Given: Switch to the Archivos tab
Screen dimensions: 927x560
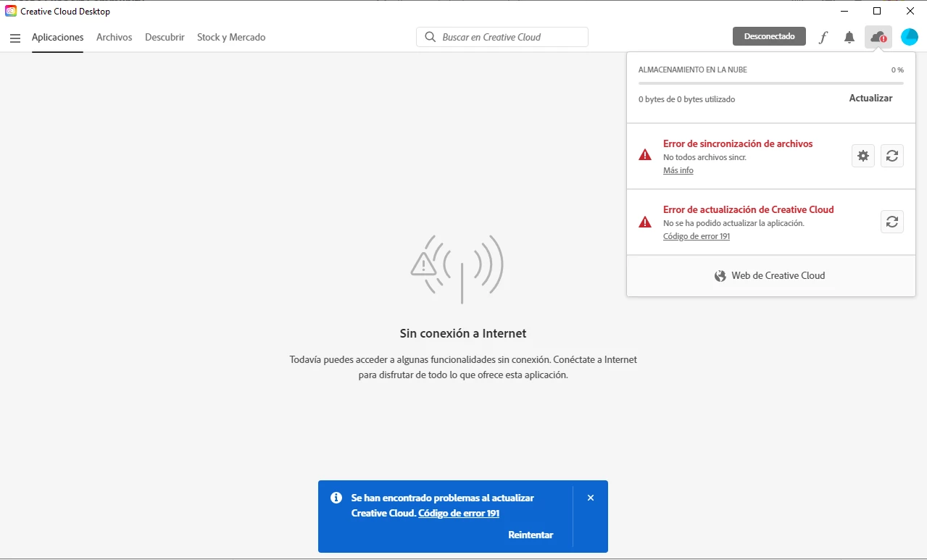Looking at the screenshot, I should [x=115, y=37].
